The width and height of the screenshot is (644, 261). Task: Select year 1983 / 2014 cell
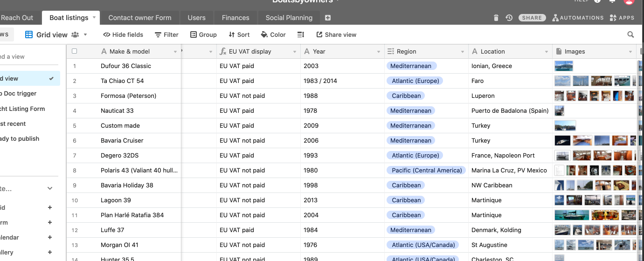coord(342,81)
